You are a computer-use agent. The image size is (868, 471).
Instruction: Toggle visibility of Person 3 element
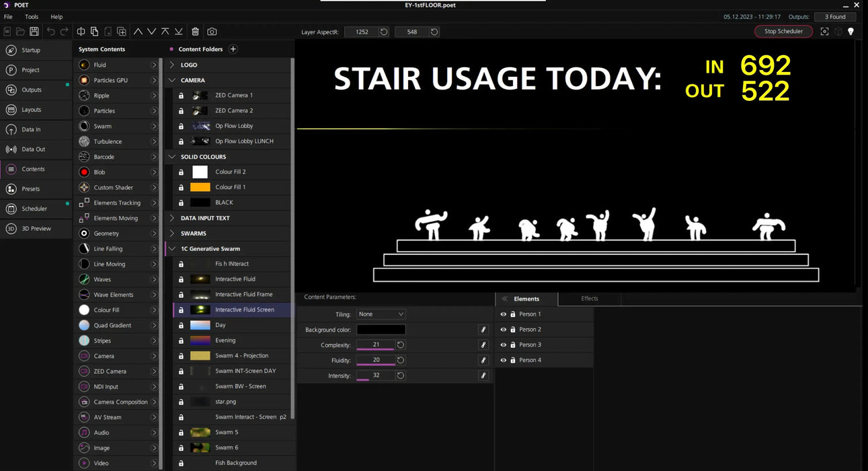[x=503, y=345]
